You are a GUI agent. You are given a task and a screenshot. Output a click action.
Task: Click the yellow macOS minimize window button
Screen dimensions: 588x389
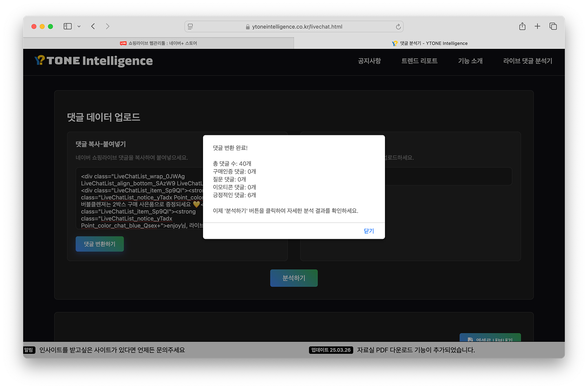pyautogui.click(x=42, y=26)
